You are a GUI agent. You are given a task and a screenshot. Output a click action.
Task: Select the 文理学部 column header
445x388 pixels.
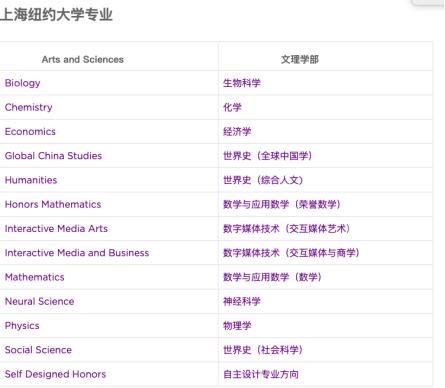tap(300, 59)
